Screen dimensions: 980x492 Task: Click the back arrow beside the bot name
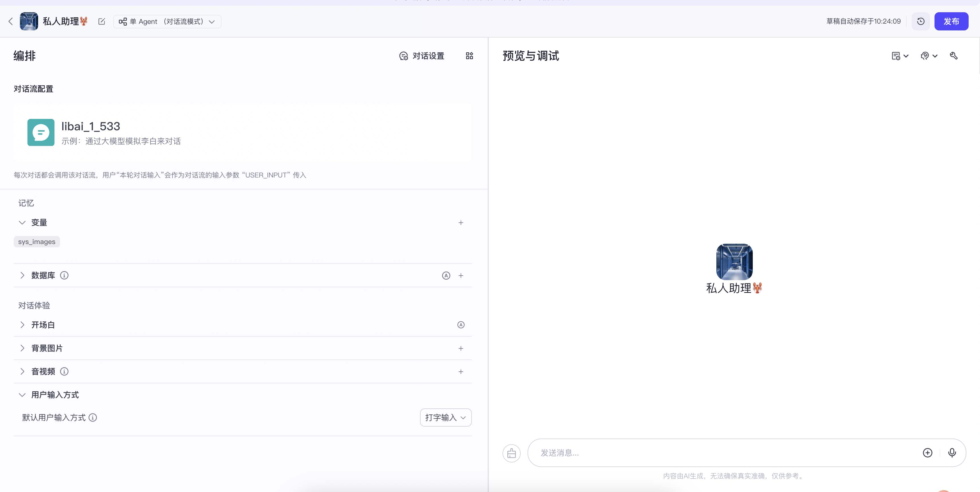11,21
